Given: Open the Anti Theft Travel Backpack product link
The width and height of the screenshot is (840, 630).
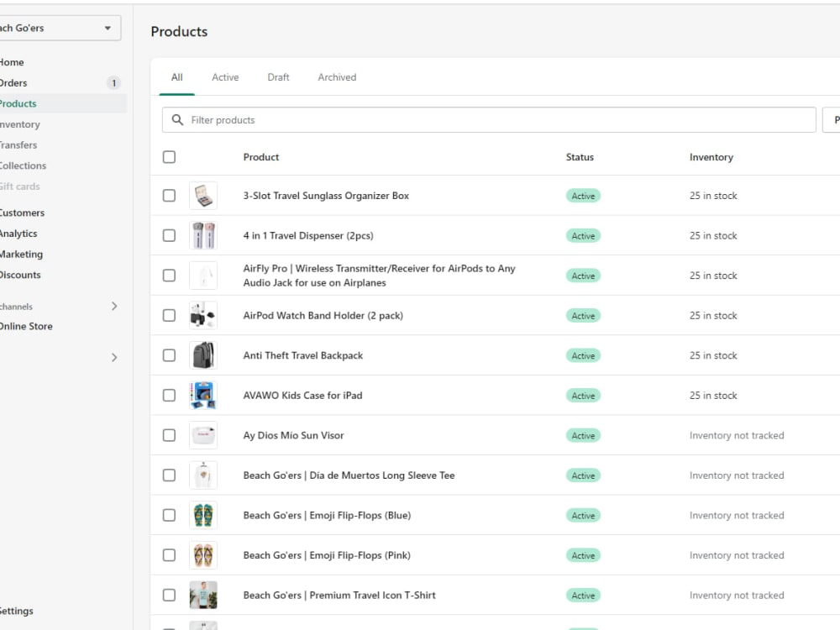Looking at the screenshot, I should pos(303,355).
